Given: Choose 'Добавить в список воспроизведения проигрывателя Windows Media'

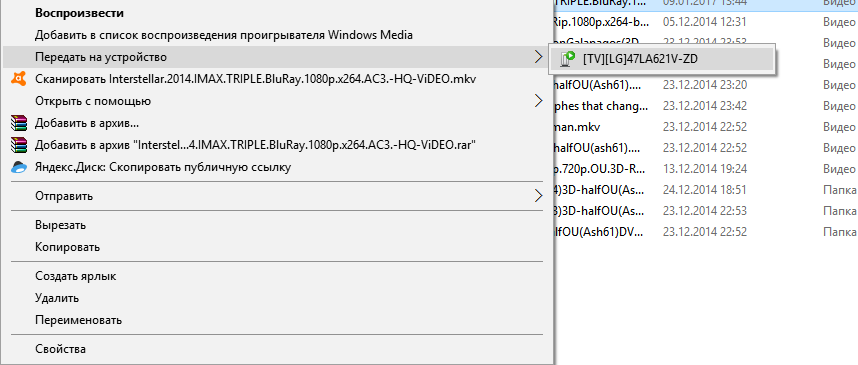Looking at the screenshot, I should click(x=278, y=35).
